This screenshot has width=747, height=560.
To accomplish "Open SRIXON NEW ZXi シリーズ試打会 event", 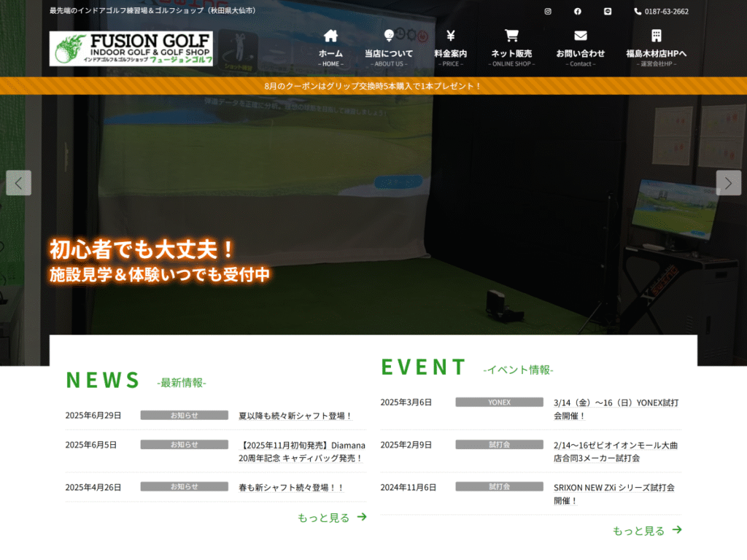I will 614,494.
